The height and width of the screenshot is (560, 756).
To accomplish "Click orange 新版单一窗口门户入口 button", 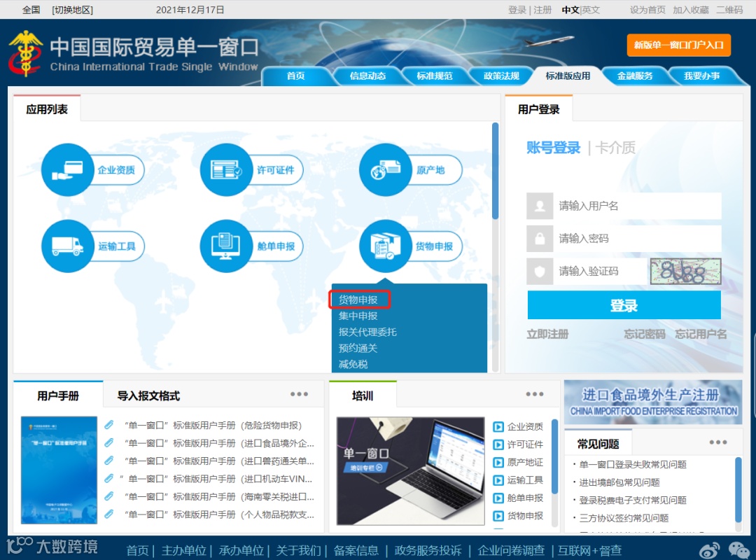I will (678, 45).
